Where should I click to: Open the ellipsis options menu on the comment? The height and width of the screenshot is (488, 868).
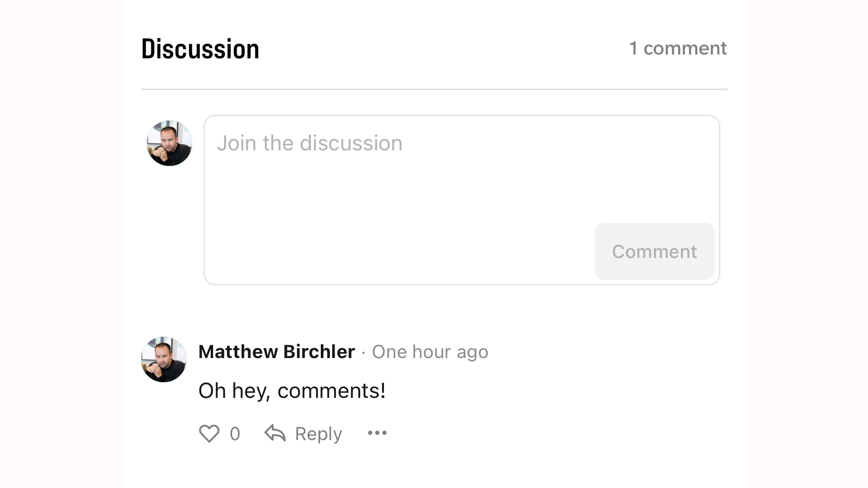click(377, 433)
